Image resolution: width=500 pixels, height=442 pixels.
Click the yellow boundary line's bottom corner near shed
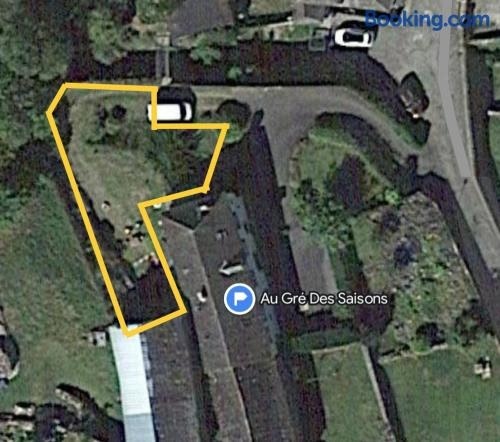128,332
